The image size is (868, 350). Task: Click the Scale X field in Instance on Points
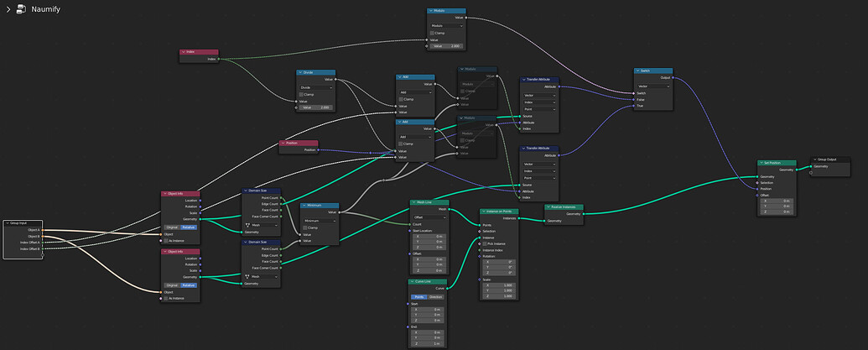coord(499,285)
